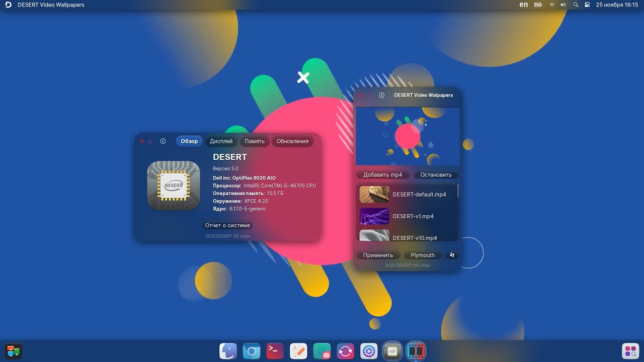Minimize the Video Walpapers window via triangle

[x=368, y=95]
